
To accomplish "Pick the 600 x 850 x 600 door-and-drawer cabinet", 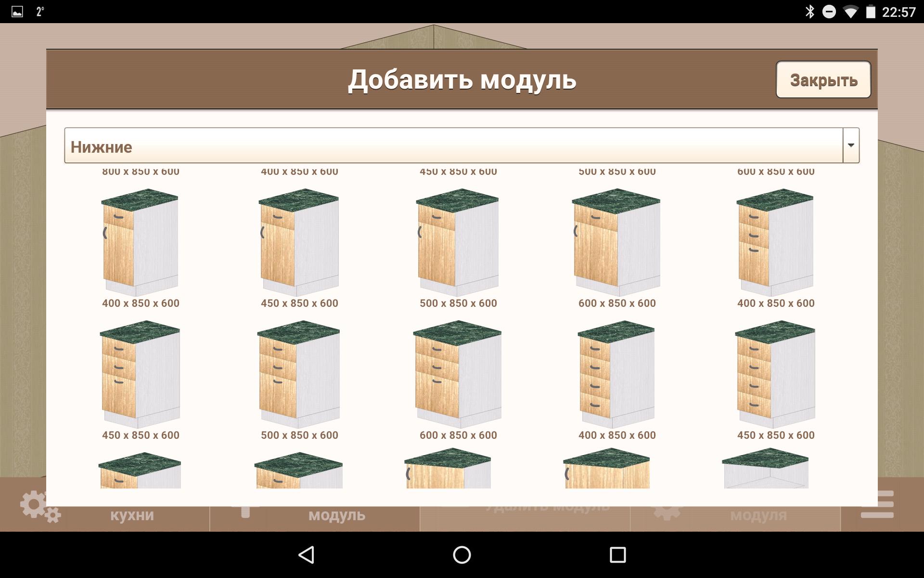I will 616,243.
